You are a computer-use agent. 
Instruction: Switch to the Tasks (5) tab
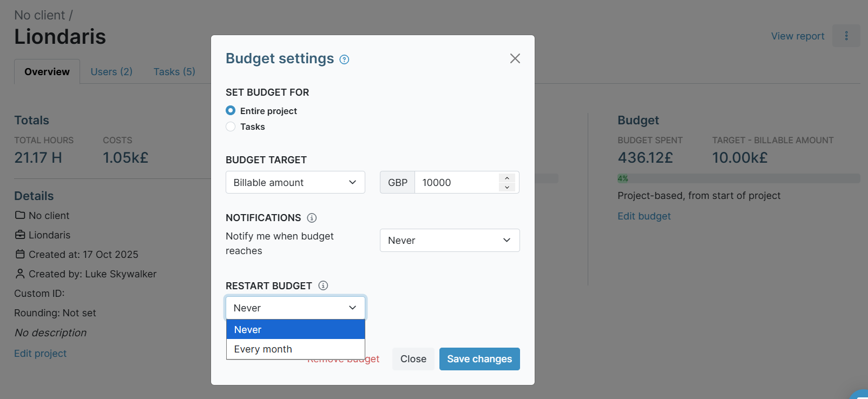coord(174,72)
